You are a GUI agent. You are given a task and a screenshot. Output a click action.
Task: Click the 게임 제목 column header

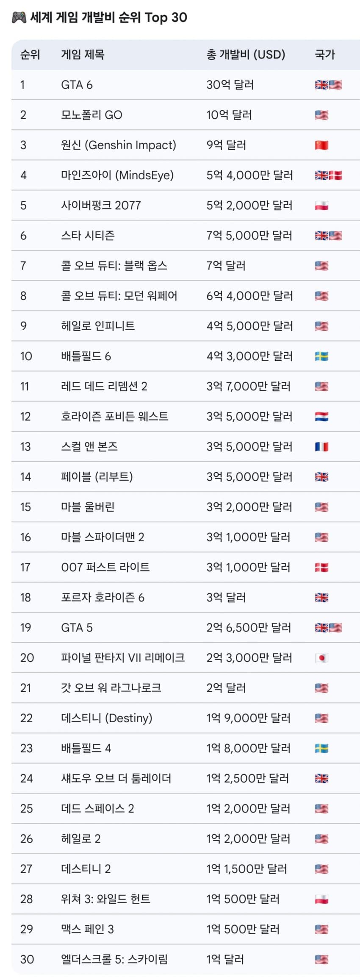[x=83, y=55]
